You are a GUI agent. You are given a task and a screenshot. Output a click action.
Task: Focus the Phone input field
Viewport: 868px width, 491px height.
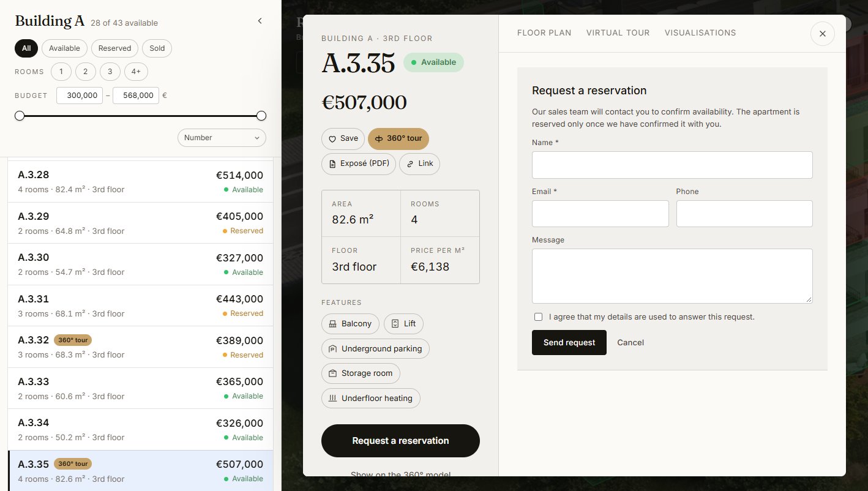744,214
